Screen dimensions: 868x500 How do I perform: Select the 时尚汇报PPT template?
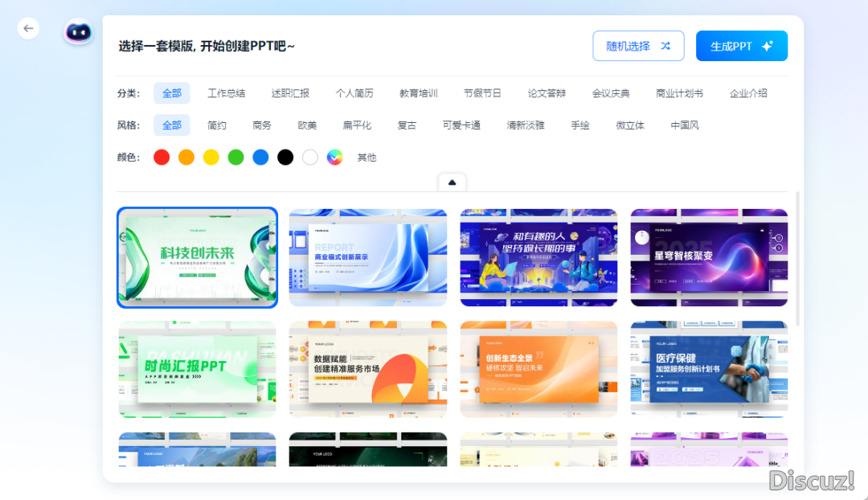[x=197, y=369]
